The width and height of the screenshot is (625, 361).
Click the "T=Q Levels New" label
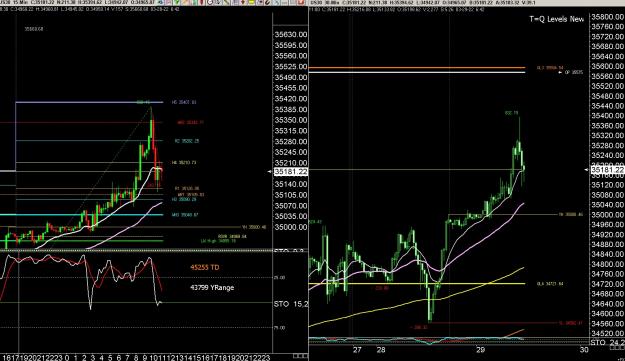click(x=556, y=19)
